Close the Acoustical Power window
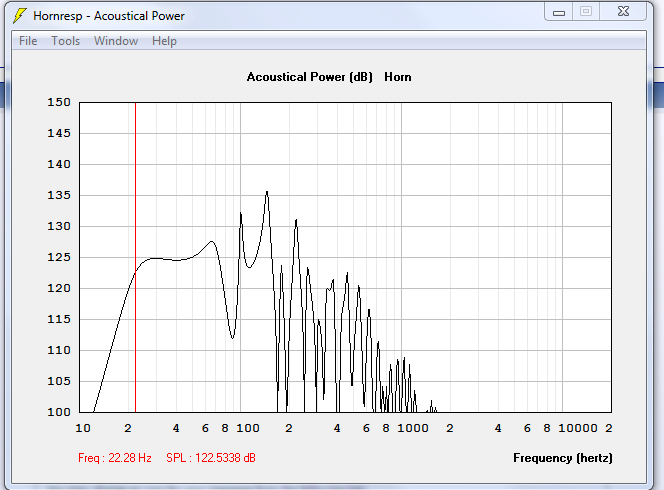 coord(623,11)
